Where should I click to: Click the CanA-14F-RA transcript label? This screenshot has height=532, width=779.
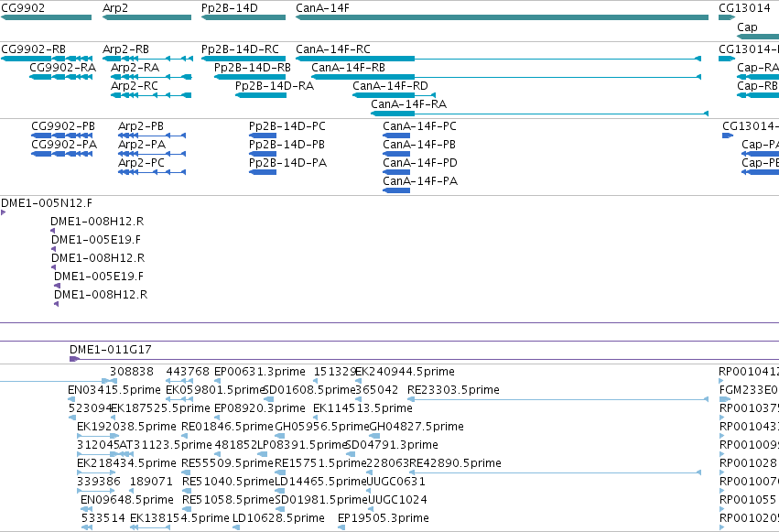coord(408,104)
